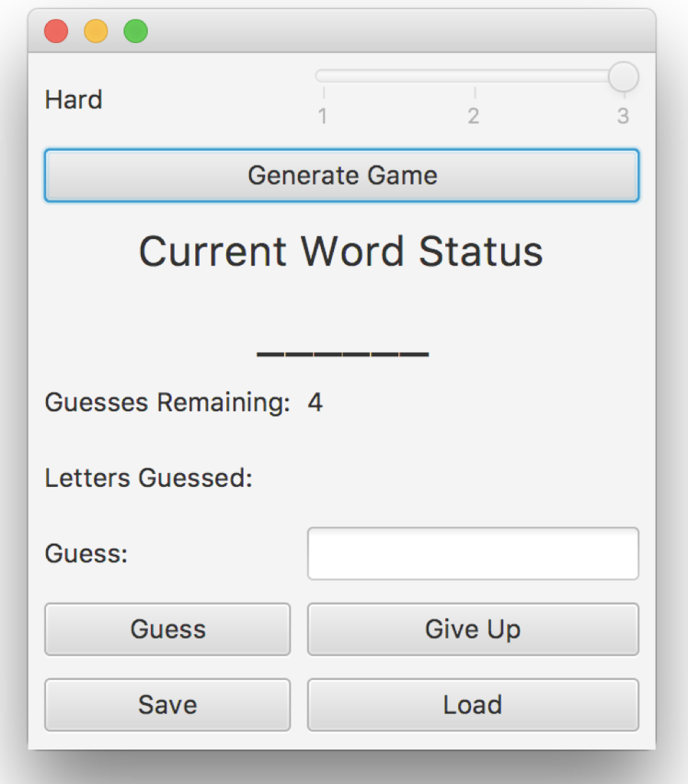Select the Hard difficulty label

(74, 100)
